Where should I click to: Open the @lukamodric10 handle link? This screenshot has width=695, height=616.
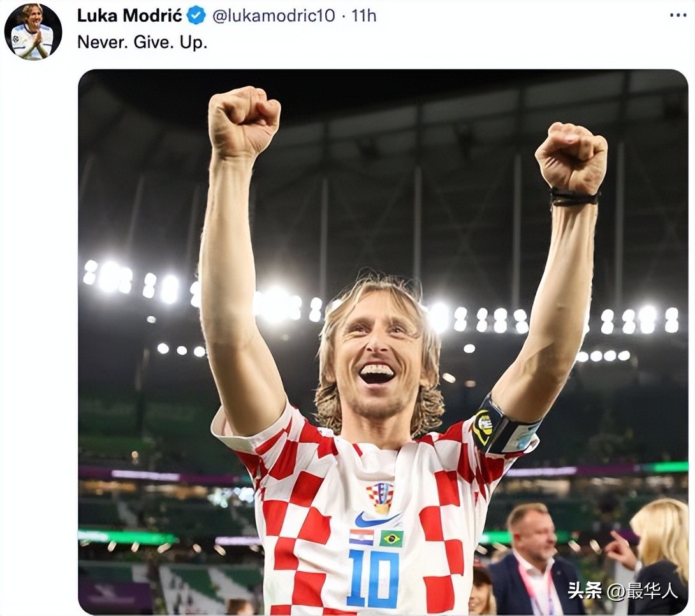point(273,15)
